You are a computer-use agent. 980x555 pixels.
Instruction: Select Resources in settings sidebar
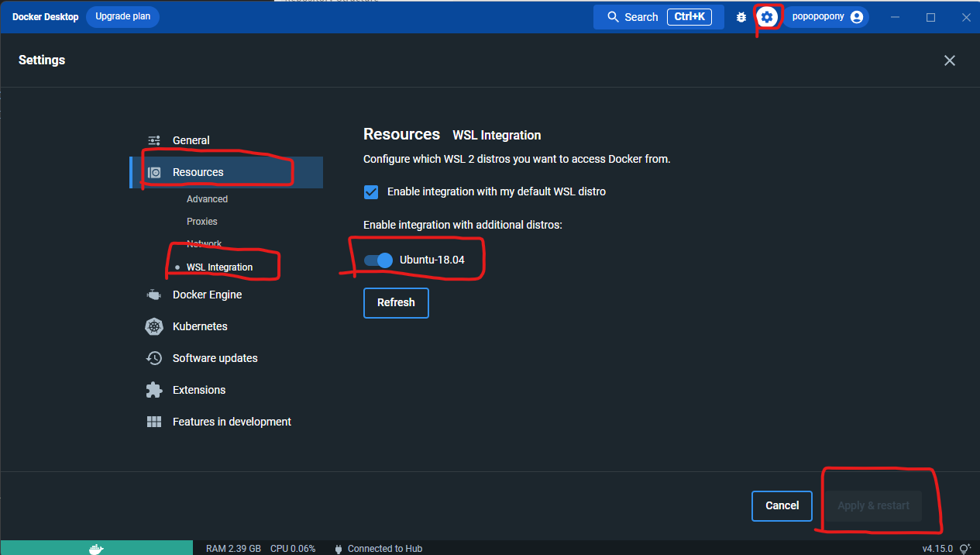tap(226, 172)
